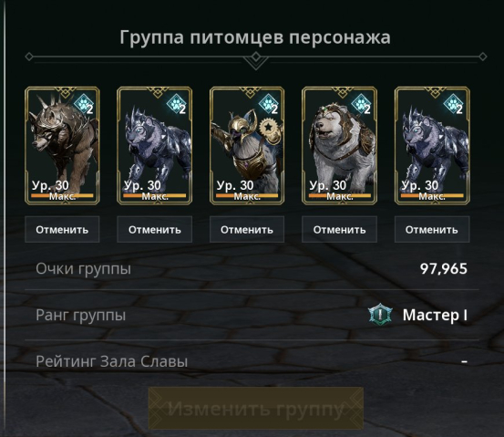Select the fifth silver wolf pet card
Screen dimensions: 504x437
click(432, 145)
